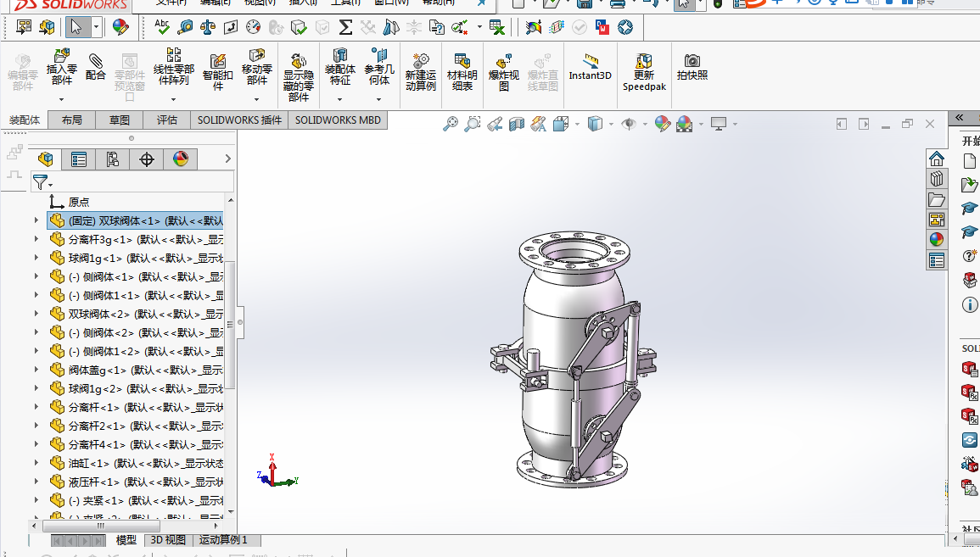Expand 双球阀体<2> tree node

click(x=36, y=314)
